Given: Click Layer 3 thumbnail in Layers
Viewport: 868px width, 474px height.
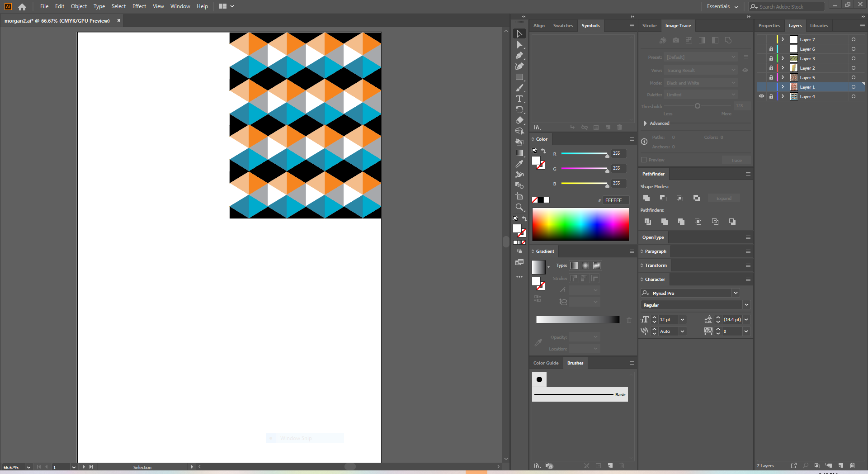Looking at the screenshot, I should [x=794, y=58].
